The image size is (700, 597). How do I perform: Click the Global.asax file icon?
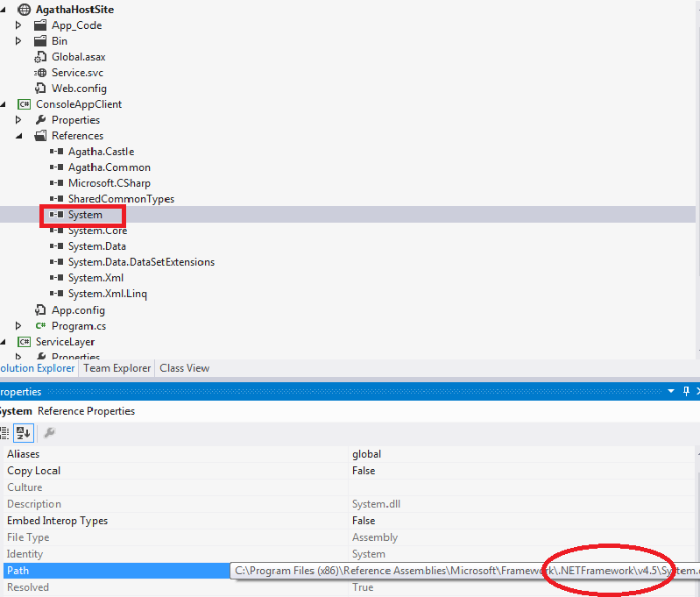[x=40, y=57]
